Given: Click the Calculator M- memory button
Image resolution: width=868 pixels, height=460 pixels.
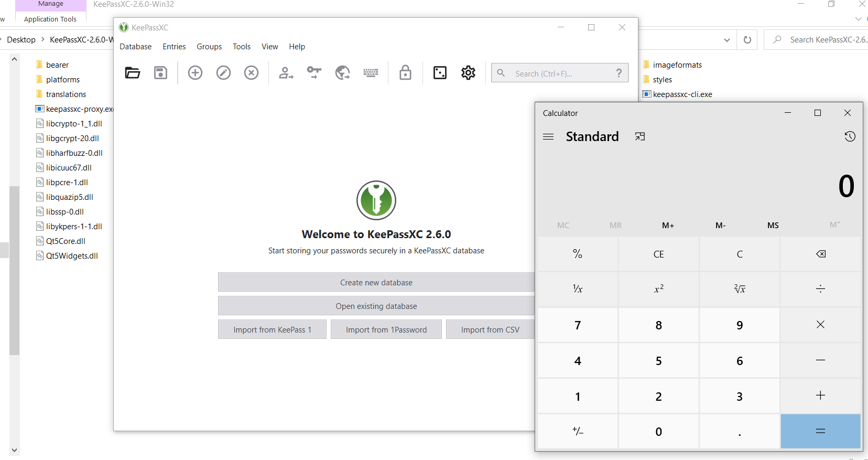Looking at the screenshot, I should pyautogui.click(x=720, y=225).
